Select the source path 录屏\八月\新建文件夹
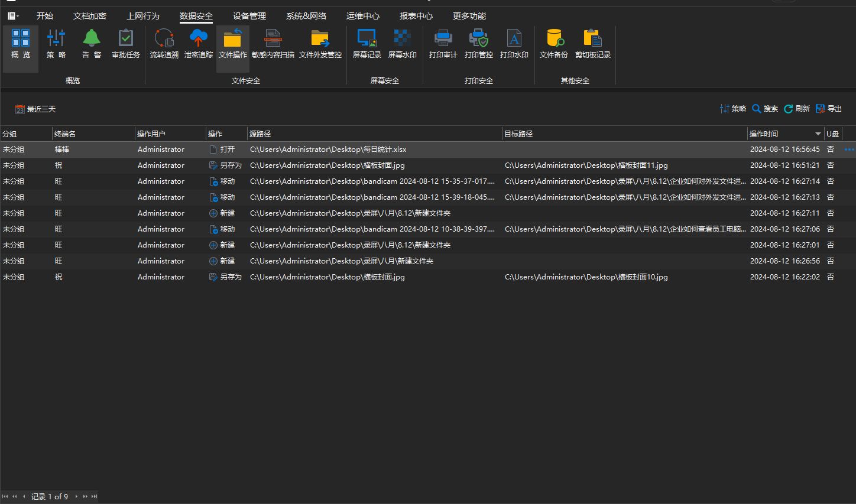The width and height of the screenshot is (856, 504). [x=342, y=261]
